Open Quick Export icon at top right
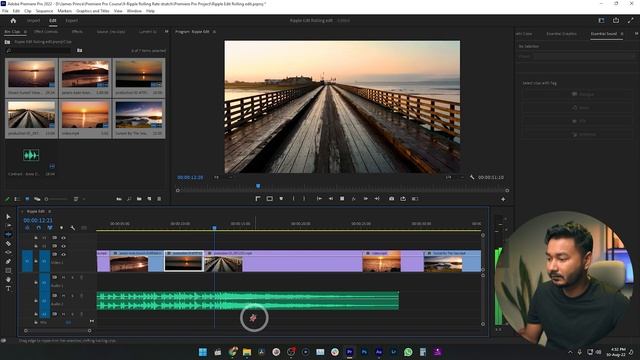 coord(616,20)
